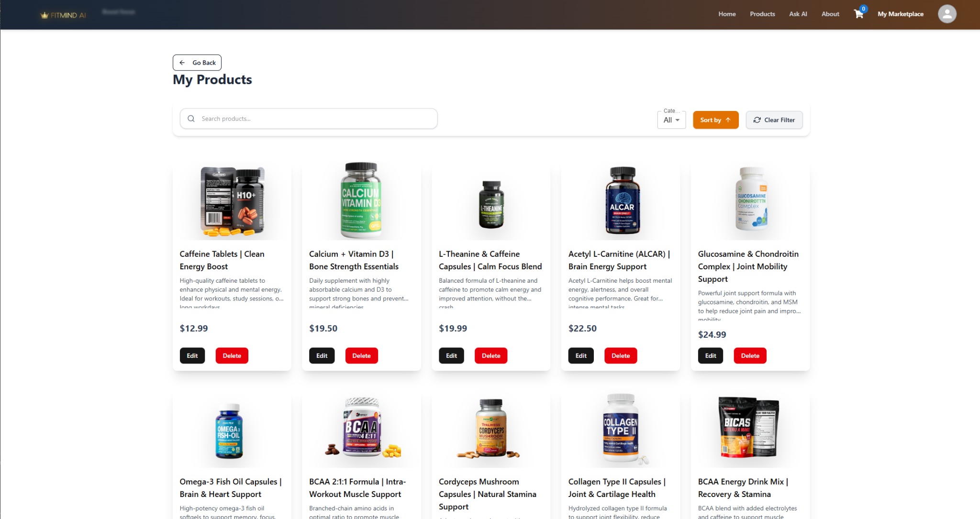
Task: Open the shopping cart icon
Action: (859, 14)
